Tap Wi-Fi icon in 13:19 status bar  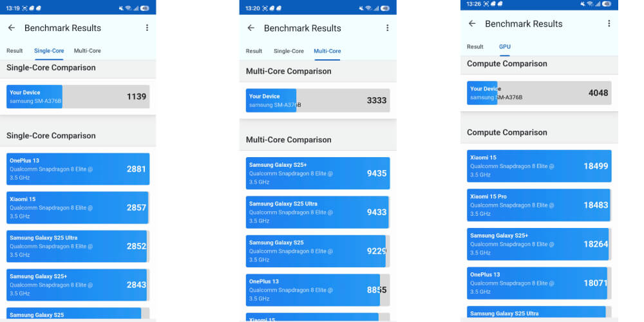point(129,8)
